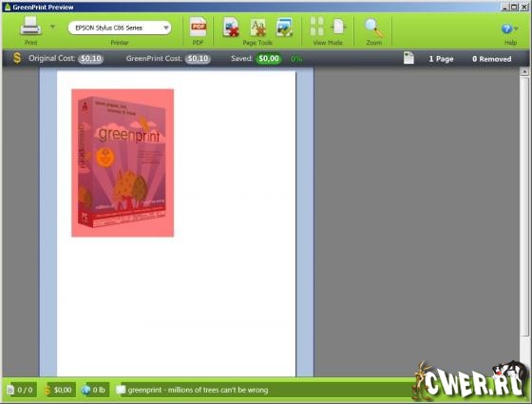This screenshot has height=404, width=532.
Task: Switch to thumbnail grid view mode
Action: [317, 27]
